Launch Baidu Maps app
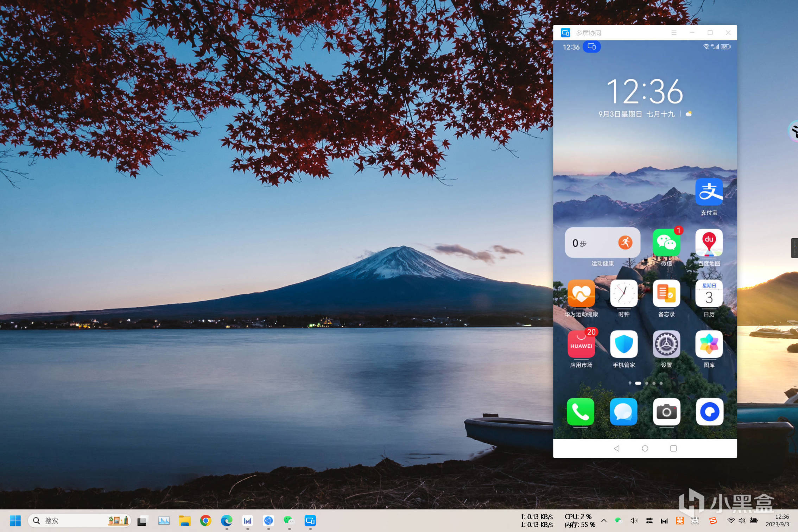This screenshot has width=798, height=532. click(709, 243)
